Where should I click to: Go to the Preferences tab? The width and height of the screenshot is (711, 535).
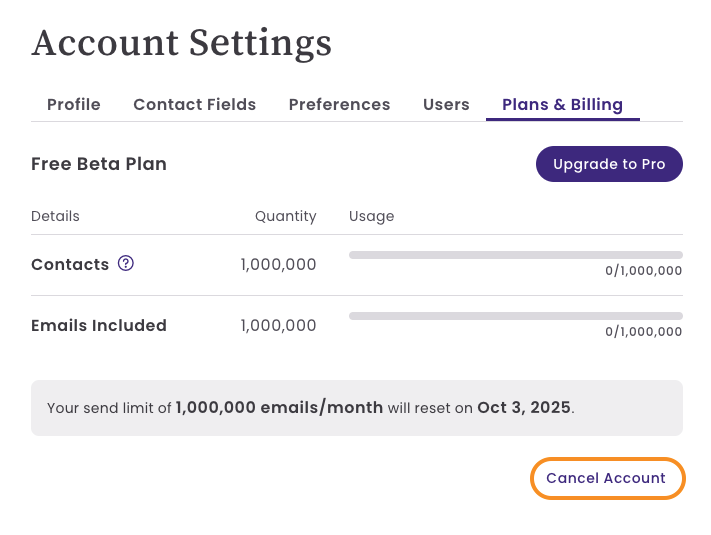(x=339, y=104)
